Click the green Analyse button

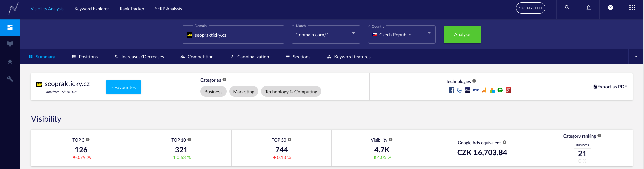tap(462, 34)
